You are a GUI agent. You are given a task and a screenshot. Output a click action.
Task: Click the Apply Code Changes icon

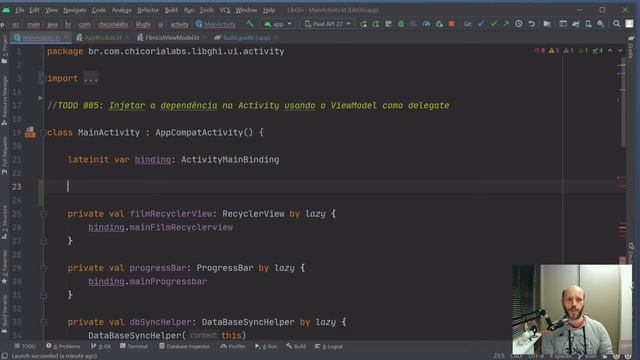coord(376,24)
